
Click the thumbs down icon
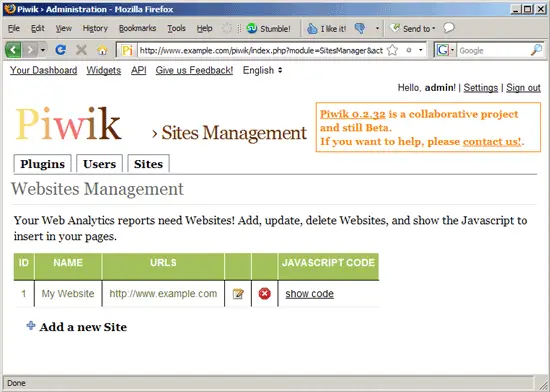pyautogui.click(x=360, y=28)
